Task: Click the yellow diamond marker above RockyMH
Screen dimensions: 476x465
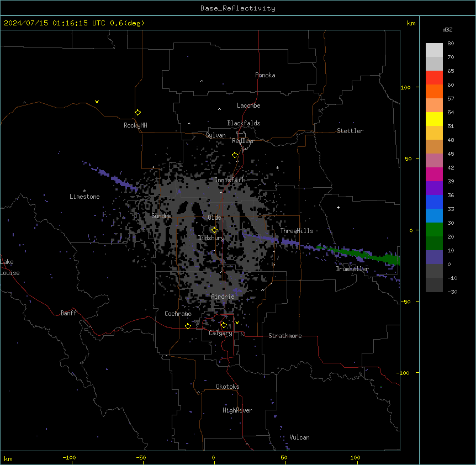Action: [x=138, y=113]
